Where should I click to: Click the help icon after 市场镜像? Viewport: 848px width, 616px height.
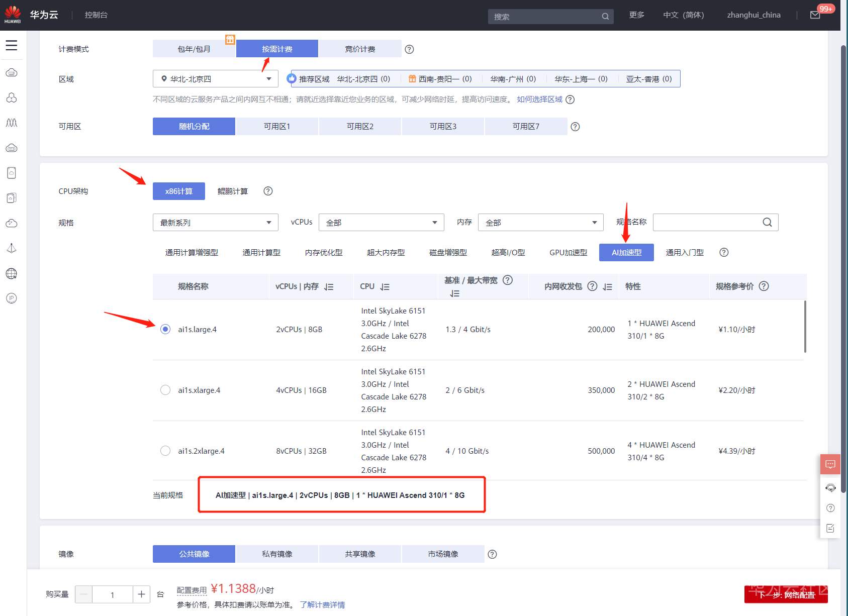click(492, 554)
